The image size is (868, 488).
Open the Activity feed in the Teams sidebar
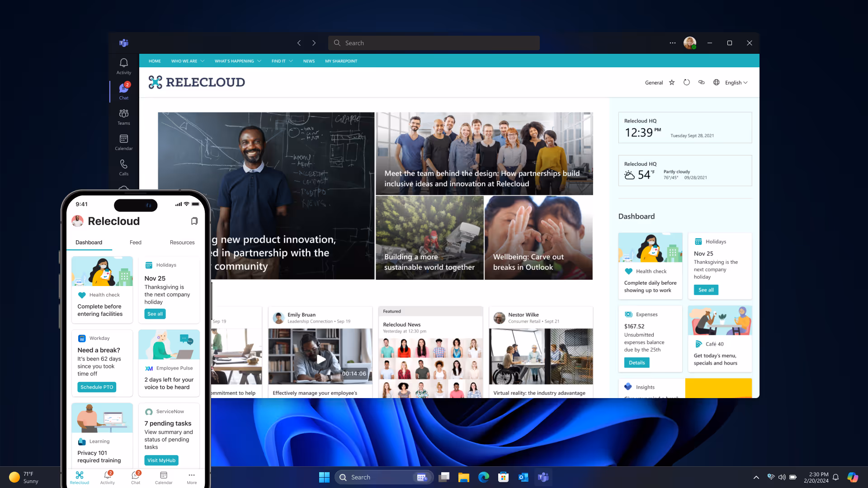(x=123, y=66)
